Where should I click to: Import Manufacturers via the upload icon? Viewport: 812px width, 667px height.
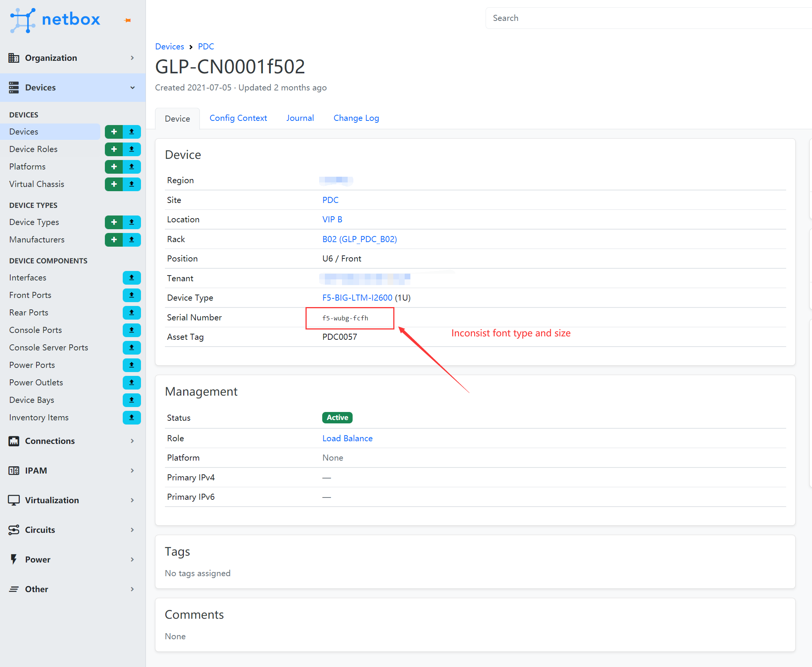[132, 239]
